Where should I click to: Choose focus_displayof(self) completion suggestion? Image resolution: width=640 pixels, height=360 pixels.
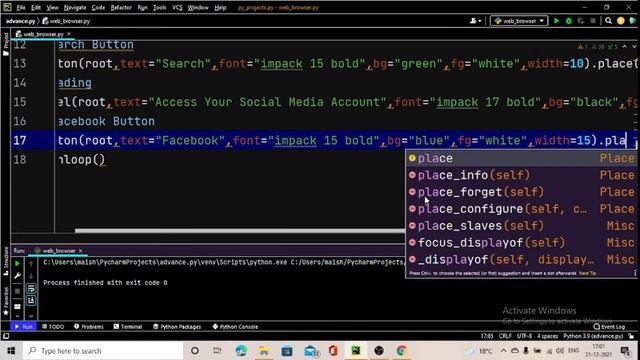(x=521, y=242)
